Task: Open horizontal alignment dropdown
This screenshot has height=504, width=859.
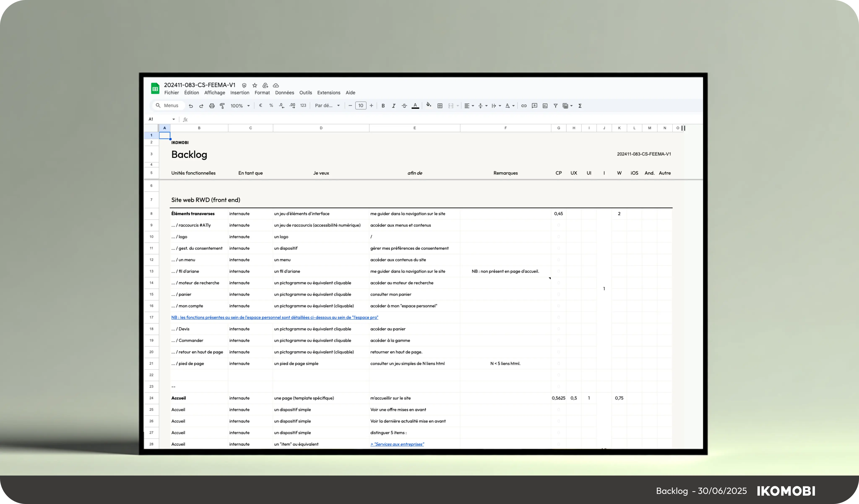Action: click(469, 106)
